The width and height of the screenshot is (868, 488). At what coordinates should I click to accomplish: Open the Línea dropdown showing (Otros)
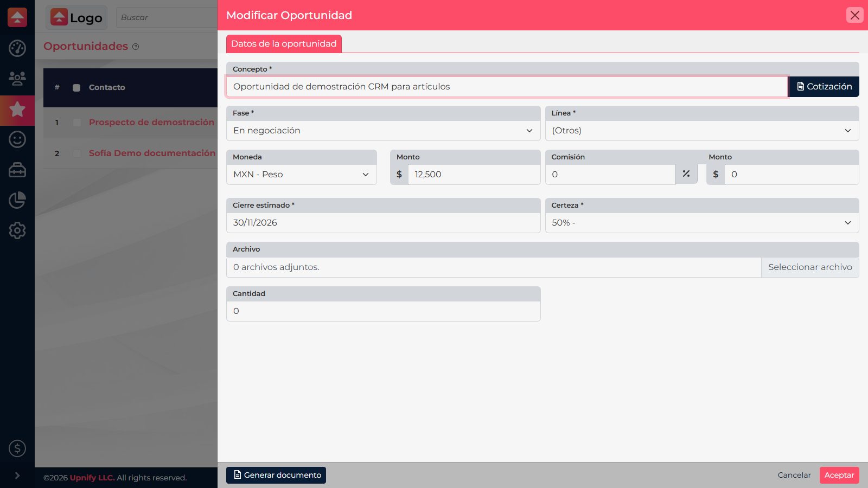point(702,131)
